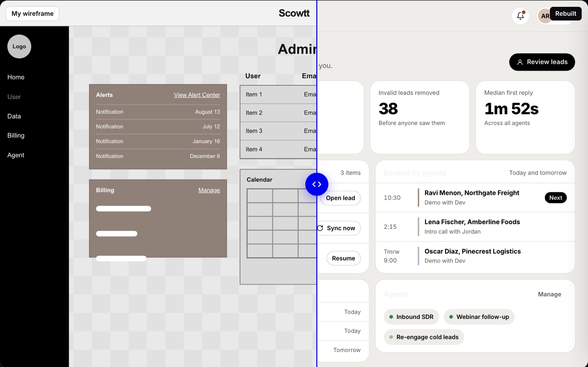Click the Scowtt brand title
Viewport: 588px width, 367px height.
(x=294, y=13)
